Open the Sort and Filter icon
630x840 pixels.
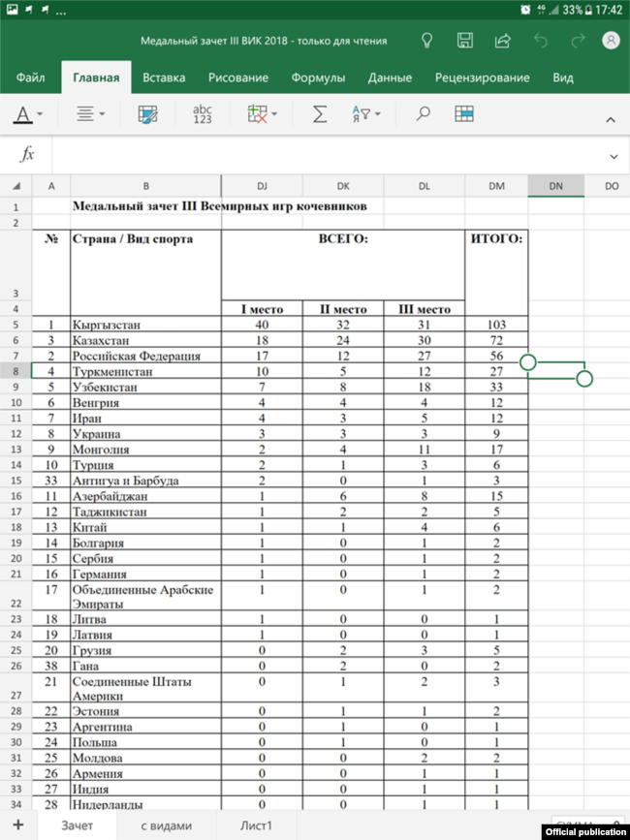pyautogui.click(x=362, y=114)
